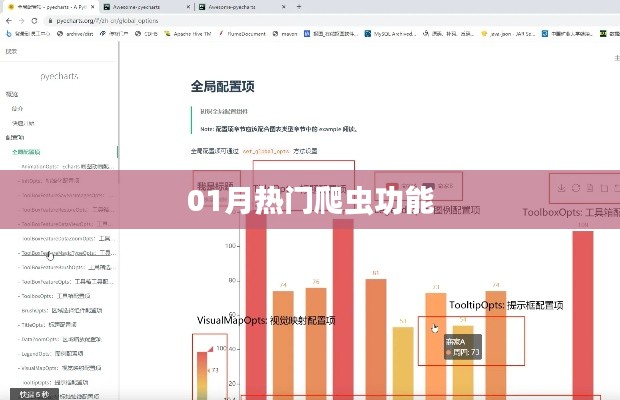The height and width of the screenshot is (400, 620).
Task: Click the pyecharts sidebar title
Action: (59, 76)
